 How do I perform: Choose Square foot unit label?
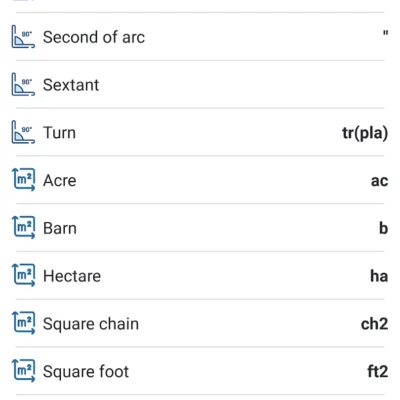(x=86, y=372)
